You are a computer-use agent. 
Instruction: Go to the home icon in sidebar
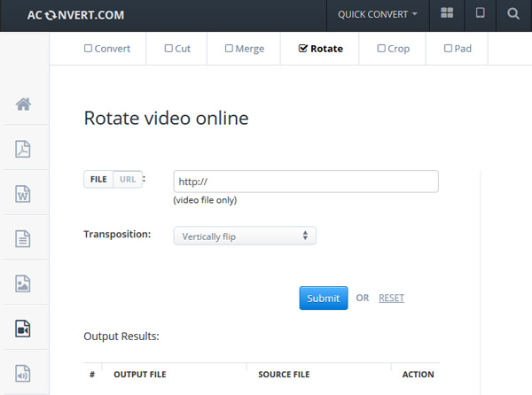23,104
